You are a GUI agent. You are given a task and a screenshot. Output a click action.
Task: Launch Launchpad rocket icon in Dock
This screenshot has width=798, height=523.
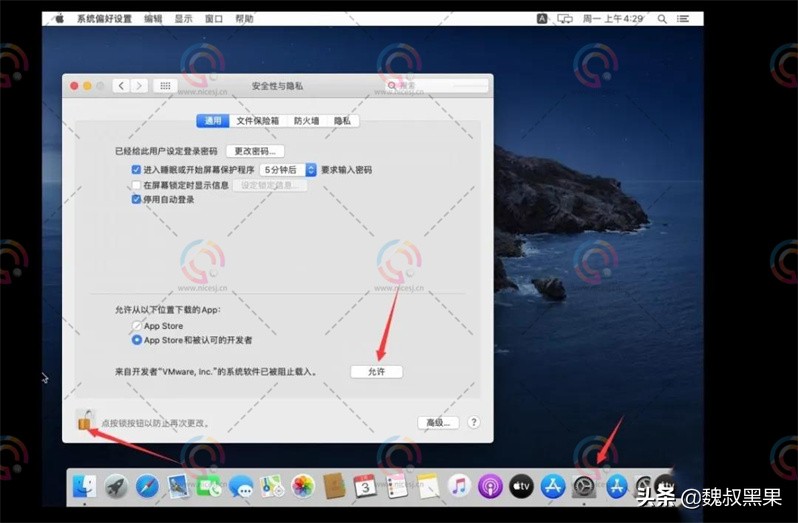coord(117,487)
